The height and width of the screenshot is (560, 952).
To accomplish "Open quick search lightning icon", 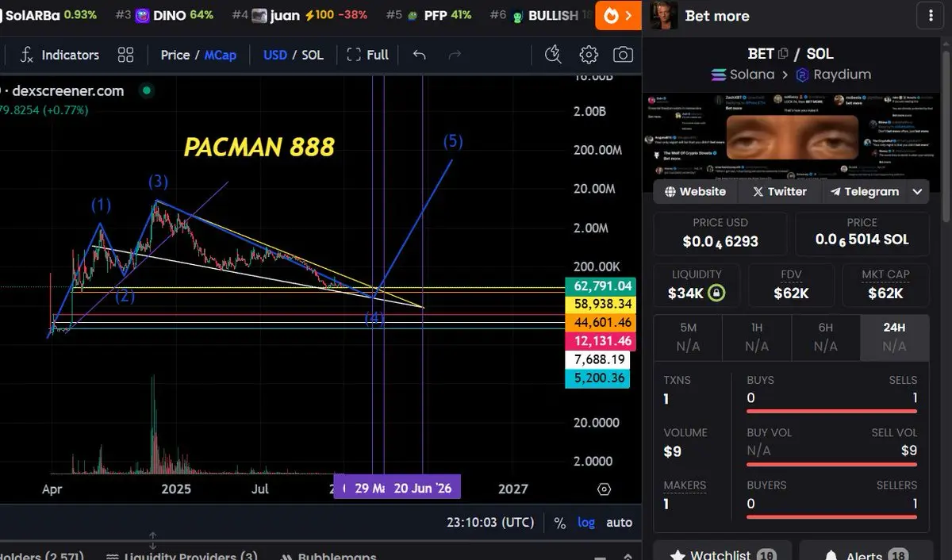I will point(553,55).
